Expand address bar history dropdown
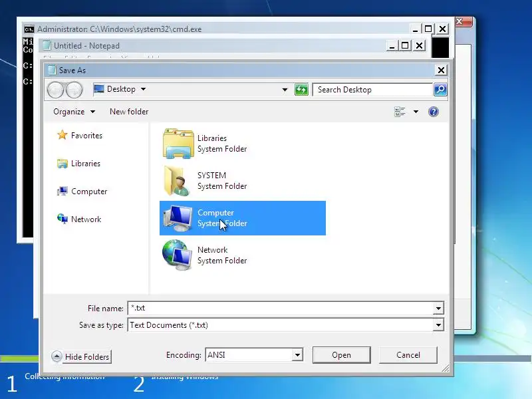Viewport: 532px width, 399px height. point(285,90)
